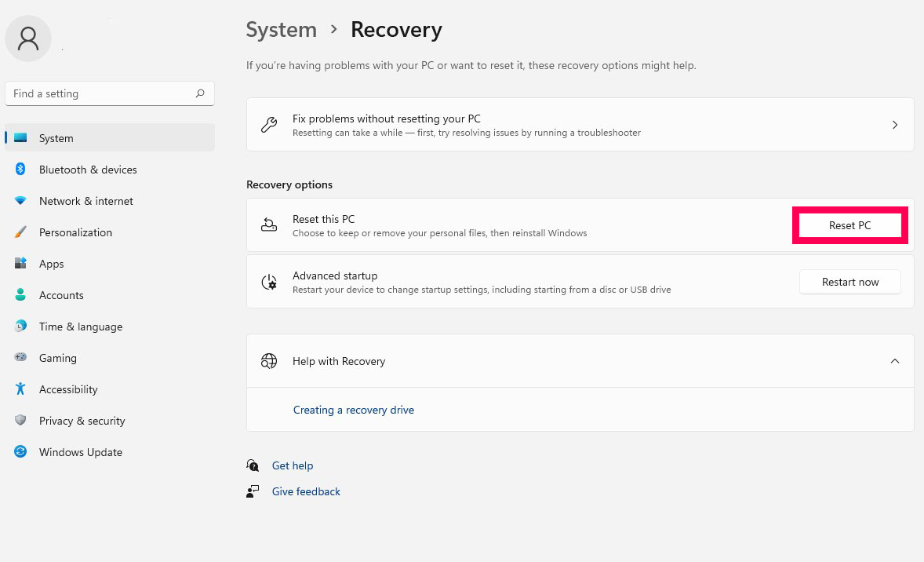Viewport: 924px width, 562px height.
Task: Click the Bluetooth icon in sidebar
Action: (x=20, y=170)
